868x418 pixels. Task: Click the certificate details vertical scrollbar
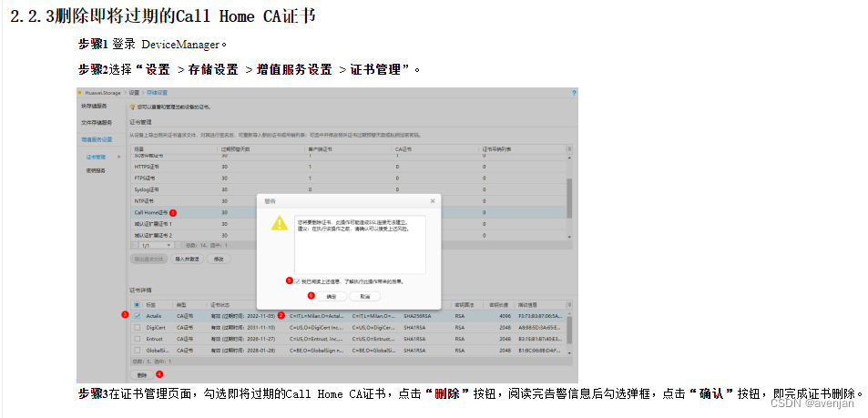[x=569, y=331]
